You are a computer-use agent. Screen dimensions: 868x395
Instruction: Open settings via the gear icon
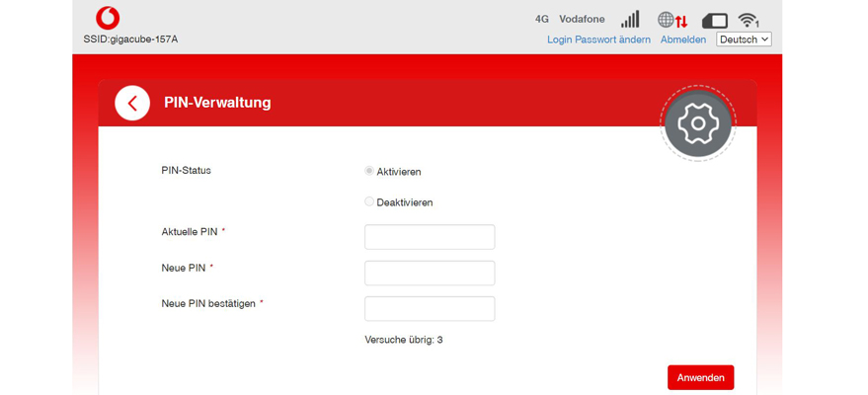(x=698, y=123)
